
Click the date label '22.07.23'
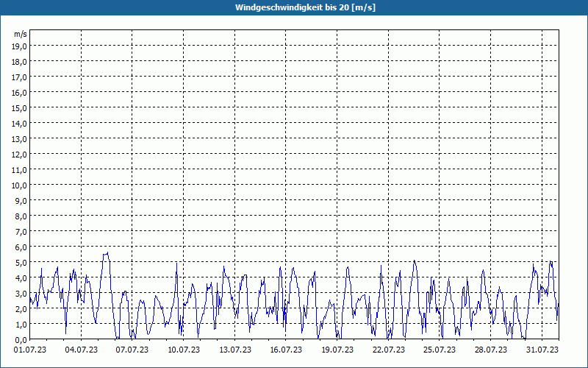click(389, 350)
